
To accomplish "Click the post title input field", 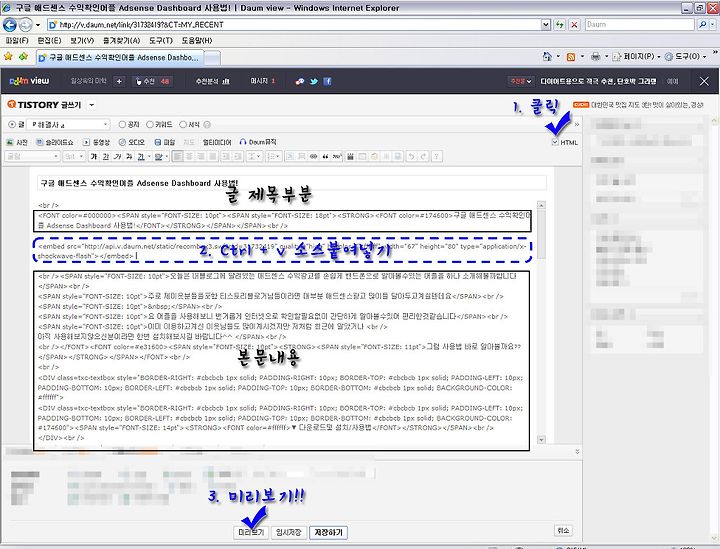I will coord(292,183).
